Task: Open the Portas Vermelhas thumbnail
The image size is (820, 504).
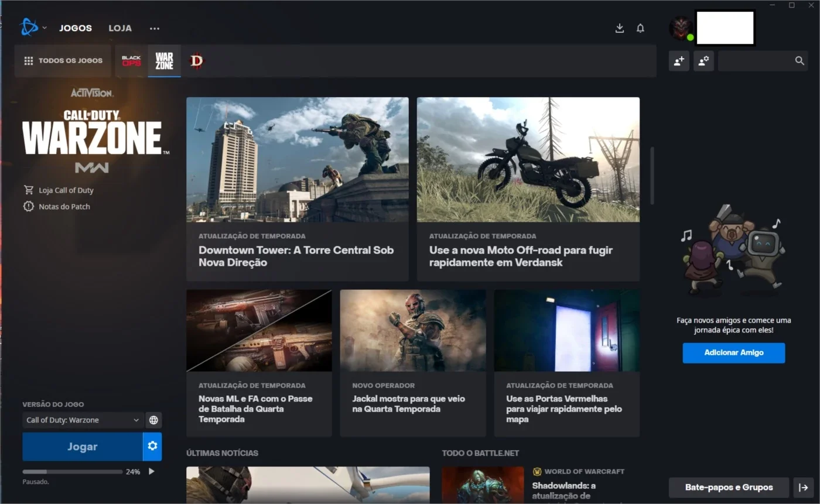Action: pyautogui.click(x=567, y=331)
